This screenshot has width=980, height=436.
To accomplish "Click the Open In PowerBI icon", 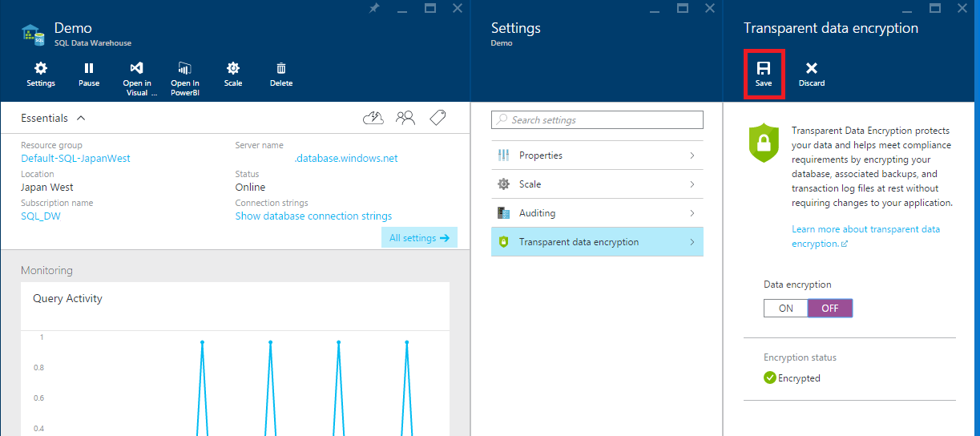I will pyautogui.click(x=185, y=69).
